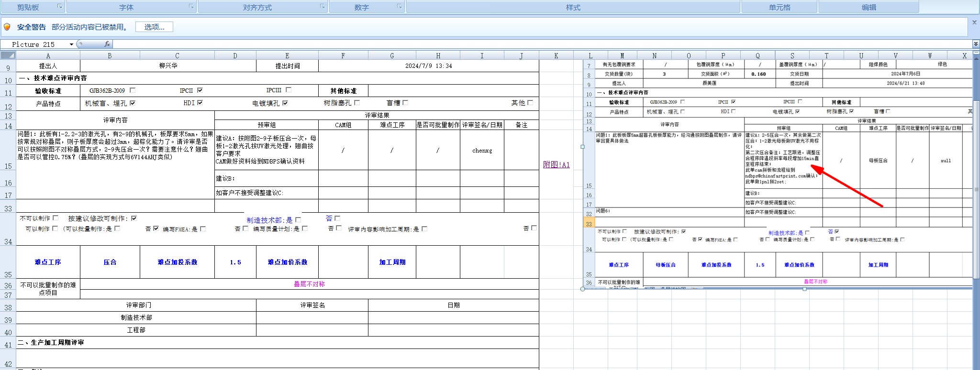980x370 pixels.
Task: Uncheck the 电镀填孔 checkbox
Action: pos(285,103)
